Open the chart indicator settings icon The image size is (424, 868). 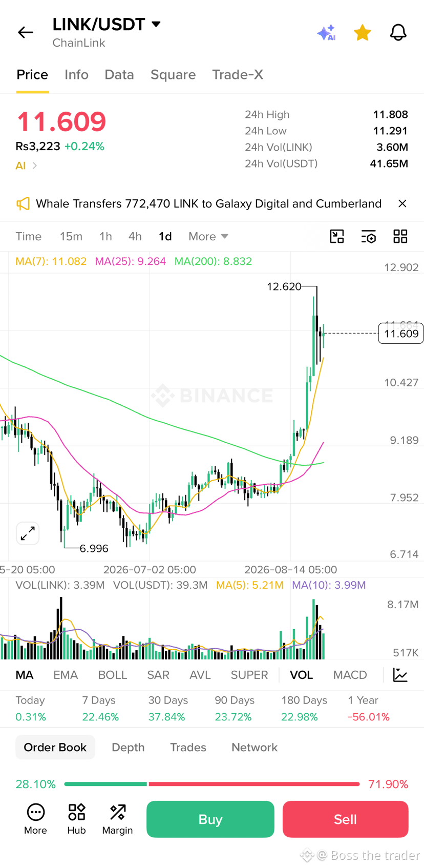(369, 236)
